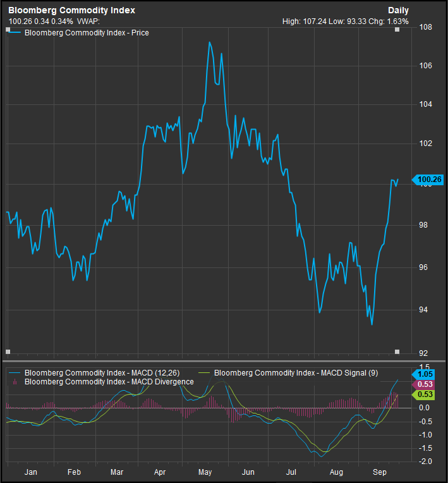Click the Mar month axis label
Image resolution: width=448 pixels, height=483 pixels.
[x=117, y=472]
